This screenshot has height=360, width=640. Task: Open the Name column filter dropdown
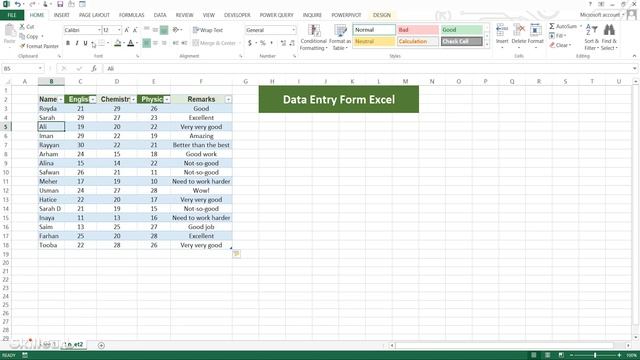(61, 100)
